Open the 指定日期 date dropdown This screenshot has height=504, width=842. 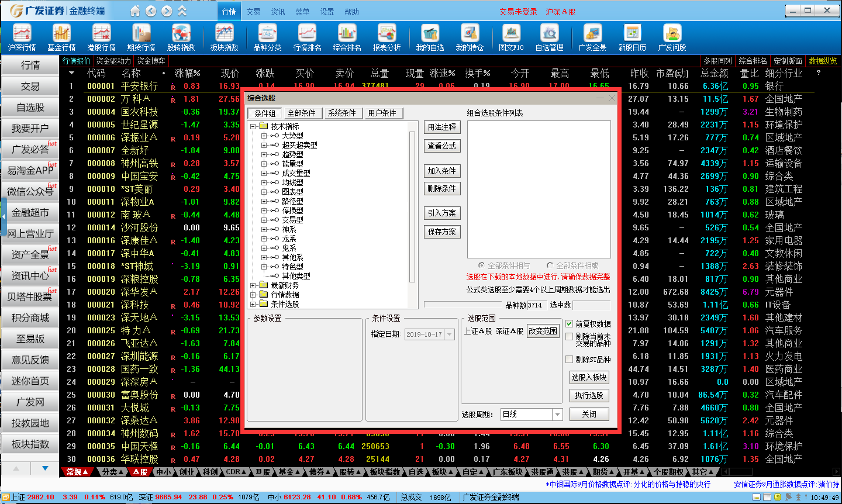[x=450, y=334]
